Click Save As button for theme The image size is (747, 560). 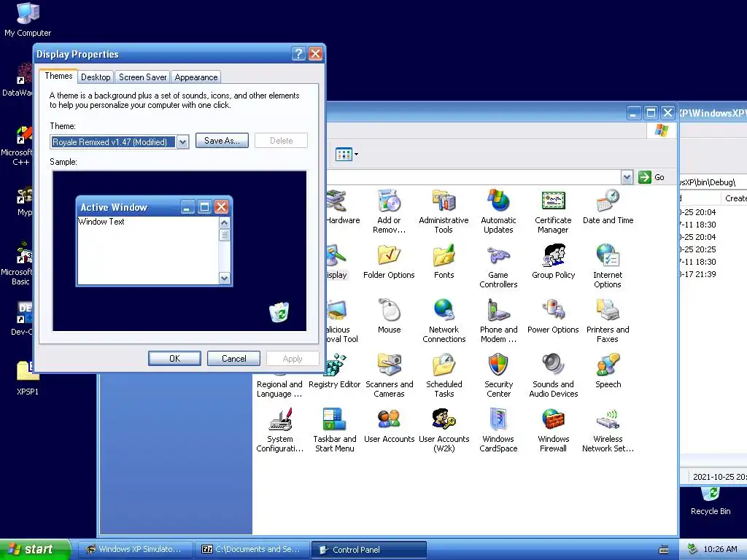[x=222, y=141]
